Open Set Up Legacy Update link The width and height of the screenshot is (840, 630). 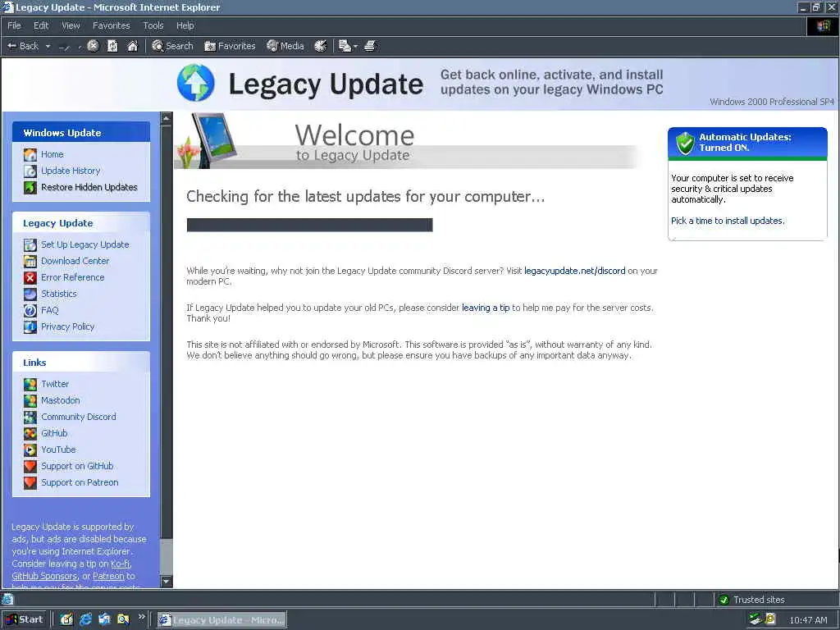pyautogui.click(x=85, y=244)
